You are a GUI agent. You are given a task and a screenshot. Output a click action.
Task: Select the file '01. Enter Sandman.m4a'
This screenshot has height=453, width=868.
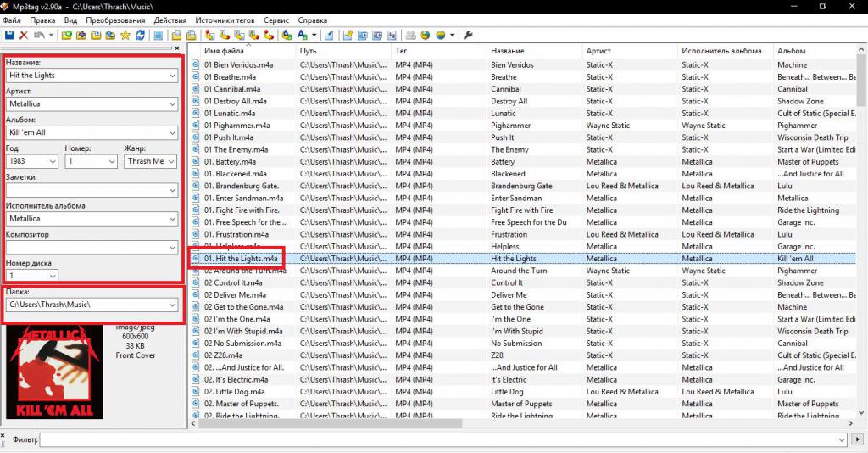(x=243, y=198)
